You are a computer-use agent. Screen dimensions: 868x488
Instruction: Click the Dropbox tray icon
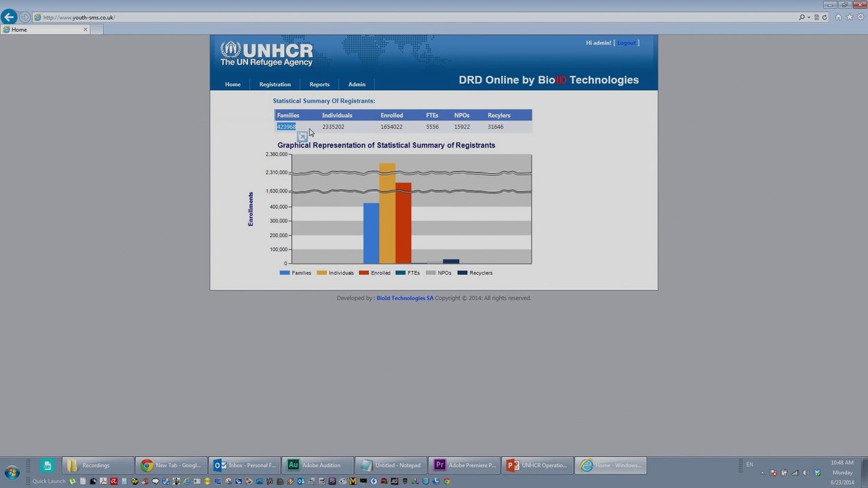(x=817, y=473)
